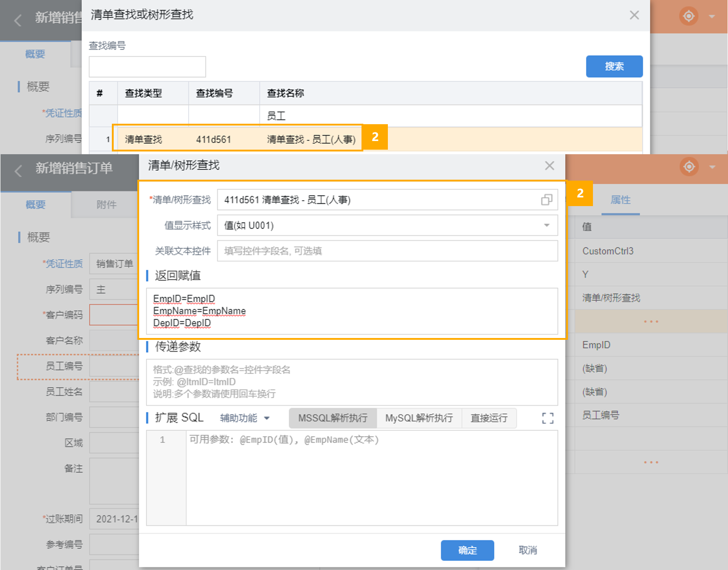Expand the dropdown arrow in upper orange header

pyautogui.click(x=712, y=17)
